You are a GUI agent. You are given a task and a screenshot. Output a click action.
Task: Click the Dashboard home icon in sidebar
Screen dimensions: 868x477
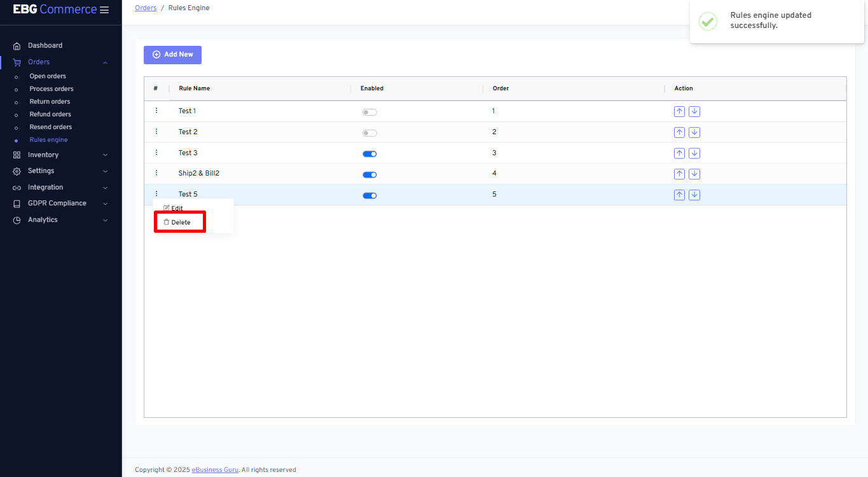point(17,46)
